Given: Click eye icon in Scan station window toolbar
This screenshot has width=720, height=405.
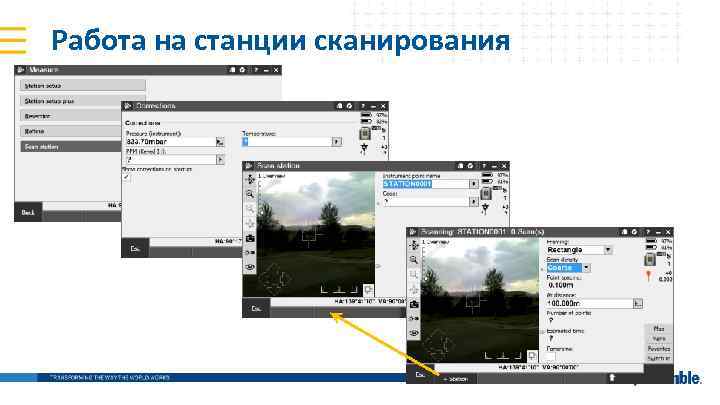Looking at the screenshot, I should coord(250,267).
